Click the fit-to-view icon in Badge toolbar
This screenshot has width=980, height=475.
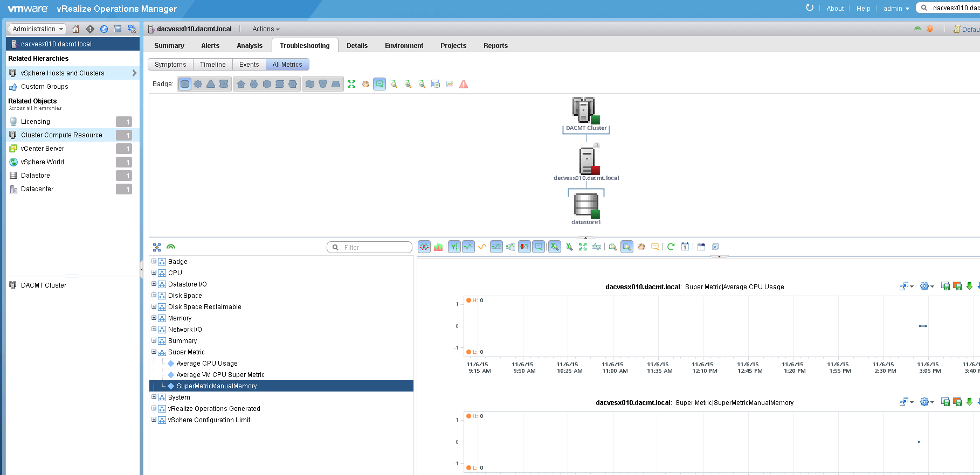351,84
